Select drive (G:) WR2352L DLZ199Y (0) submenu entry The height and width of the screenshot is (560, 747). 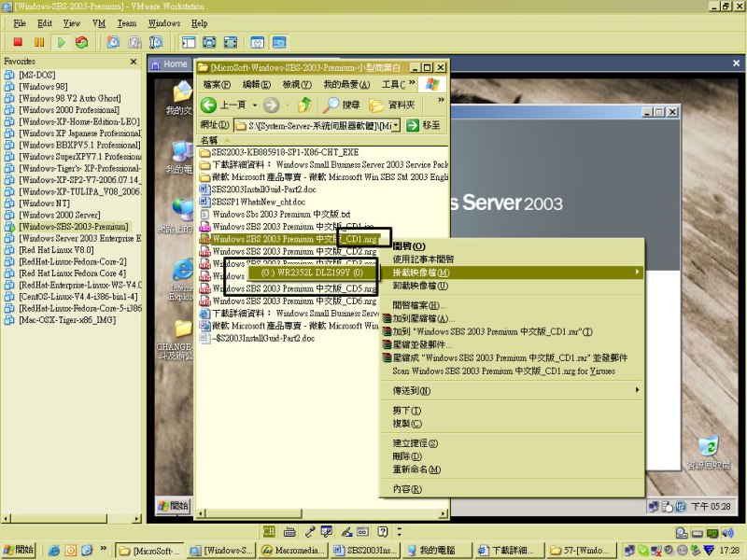[x=312, y=273]
